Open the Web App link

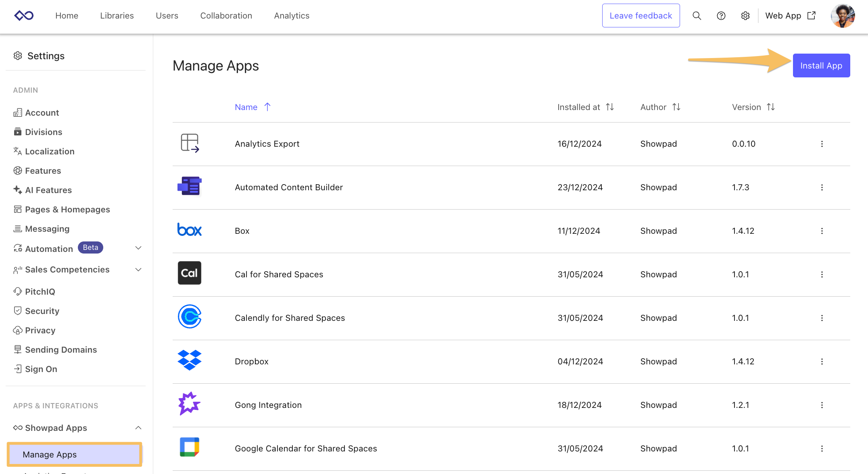pos(790,16)
